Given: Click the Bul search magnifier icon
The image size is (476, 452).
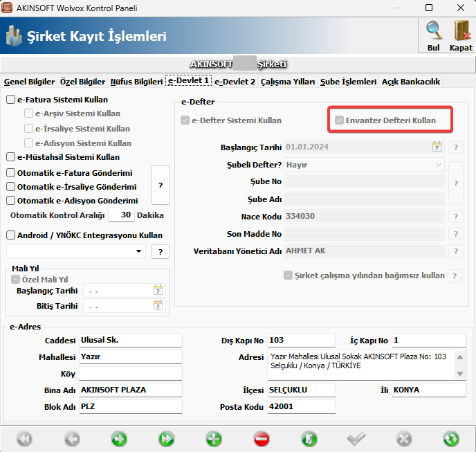Looking at the screenshot, I should [434, 30].
